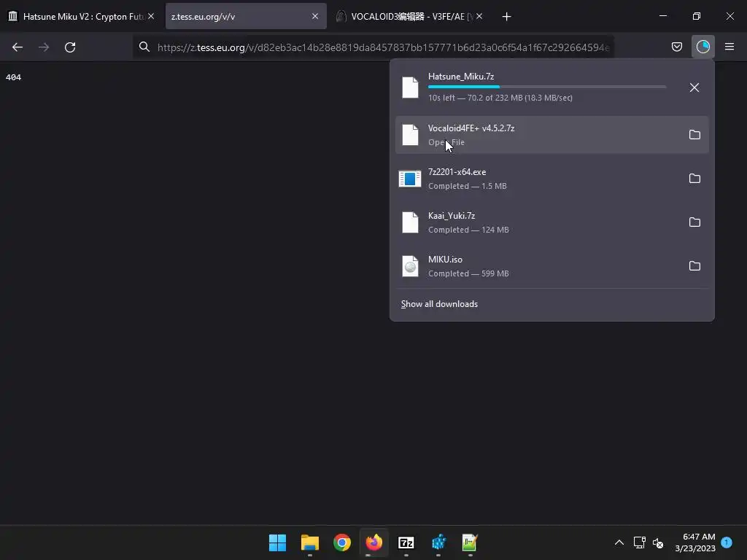Open the Firefox application menu
The image size is (747, 560).
729,47
